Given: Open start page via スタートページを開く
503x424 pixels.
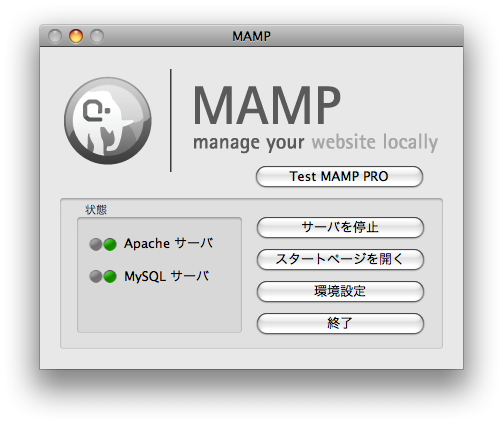Looking at the screenshot, I should point(340,259).
